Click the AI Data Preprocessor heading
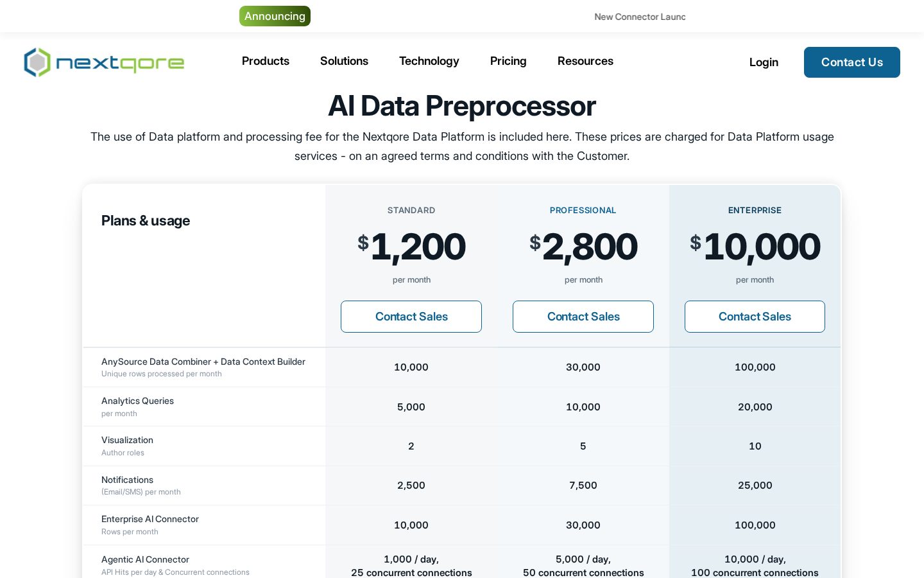Viewport: 924px width, 578px height. [x=462, y=106]
